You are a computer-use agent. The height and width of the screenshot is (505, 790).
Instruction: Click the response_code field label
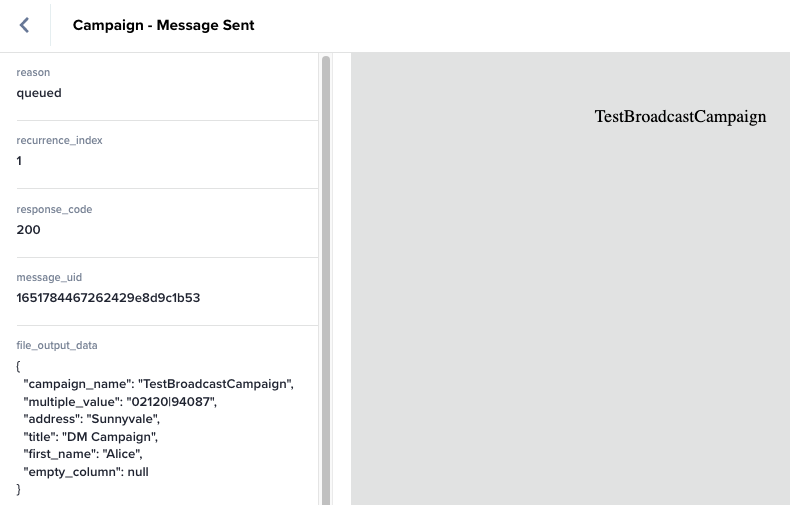(x=54, y=210)
